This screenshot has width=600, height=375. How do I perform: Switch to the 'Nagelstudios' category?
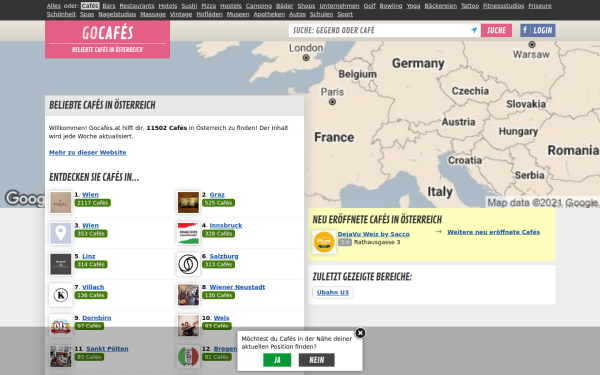117,14
